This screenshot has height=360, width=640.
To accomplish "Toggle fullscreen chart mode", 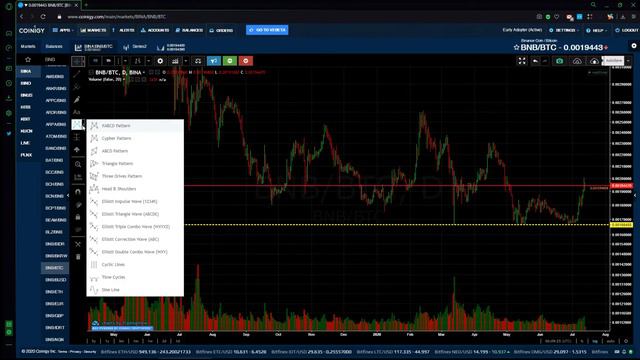I will [522, 61].
